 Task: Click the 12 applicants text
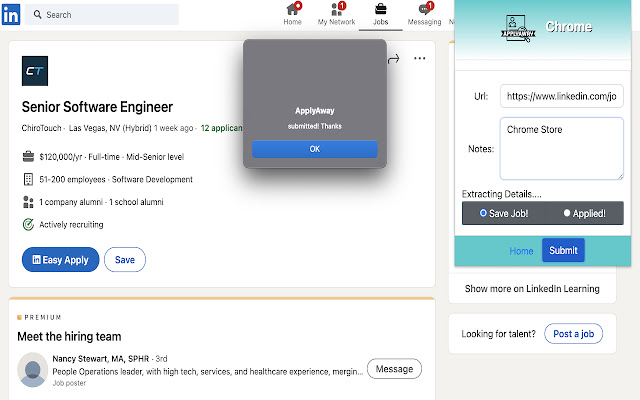click(222, 128)
